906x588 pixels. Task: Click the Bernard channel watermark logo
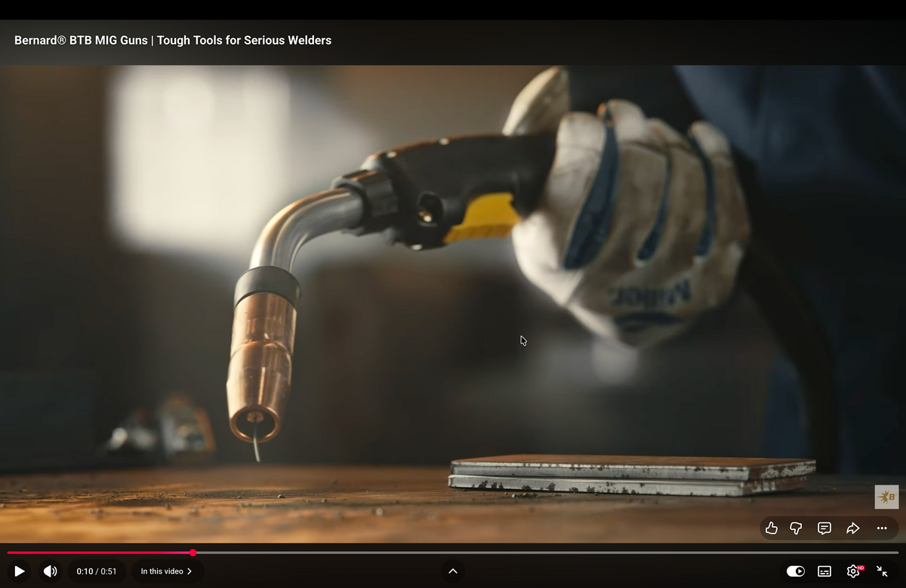point(886,497)
